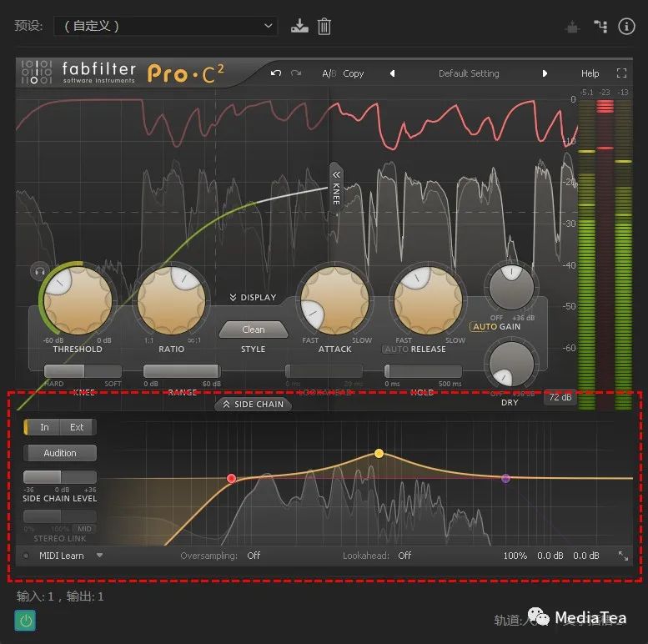Open the 预设 preset dropdown
The height and width of the screenshot is (644, 648).
coord(166,26)
